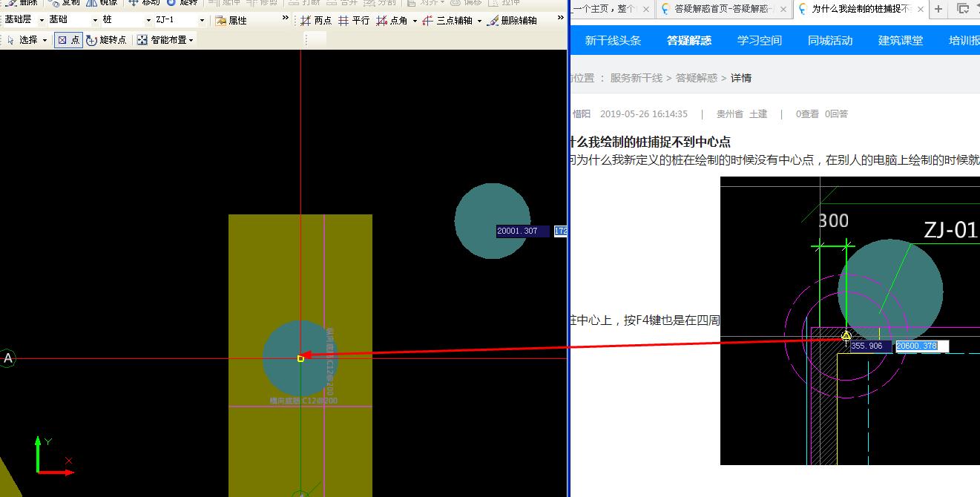980x497 pixels.
Task: Close the 答疑解惑首页 browser tab
Action: pyautogui.click(x=783, y=9)
